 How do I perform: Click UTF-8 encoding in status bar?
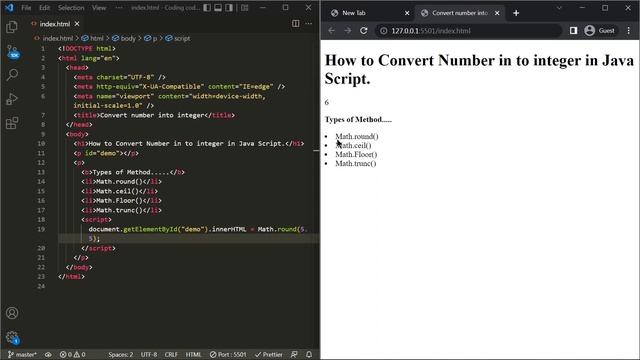(x=149, y=355)
